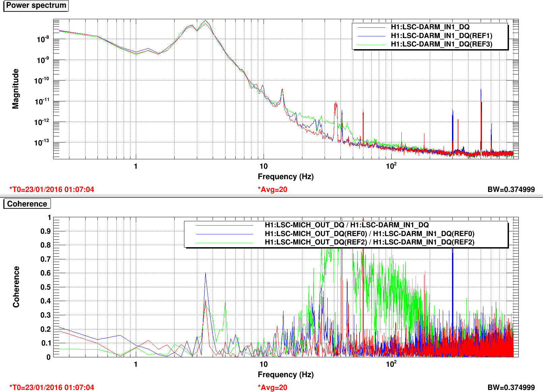The image size is (543, 392).
Task: Click H1:LSC-MICH_OUT_DQ / H1:LSC-DARM_IN1_DQ legend label
Action: coord(346,225)
